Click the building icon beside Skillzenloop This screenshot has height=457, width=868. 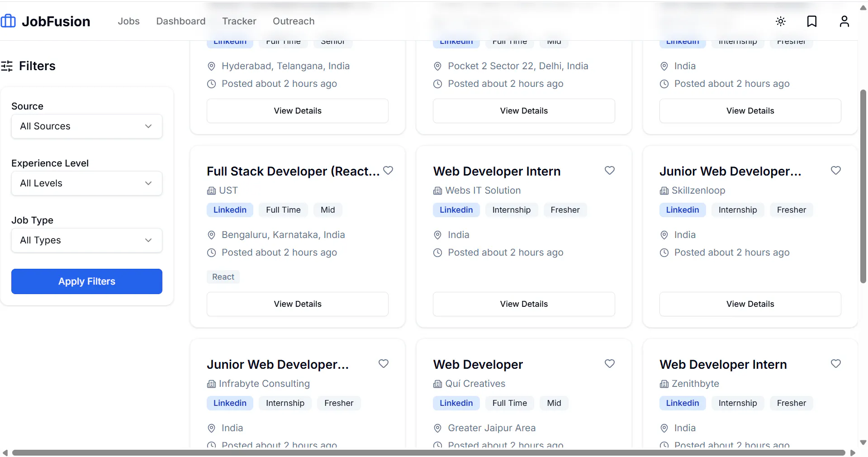tap(664, 191)
